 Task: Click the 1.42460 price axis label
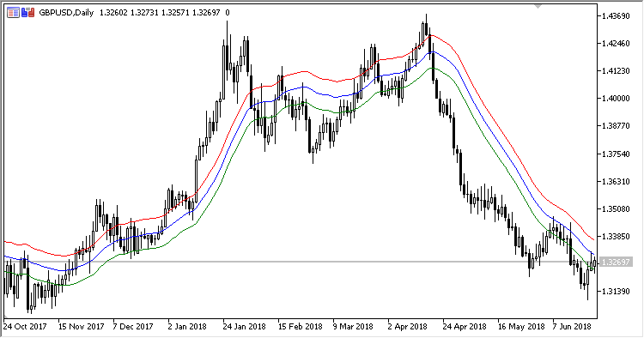pos(616,44)
